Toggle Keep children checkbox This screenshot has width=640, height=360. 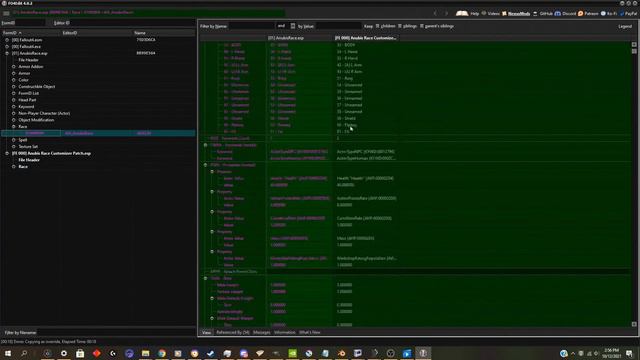[x=378, y=26]
